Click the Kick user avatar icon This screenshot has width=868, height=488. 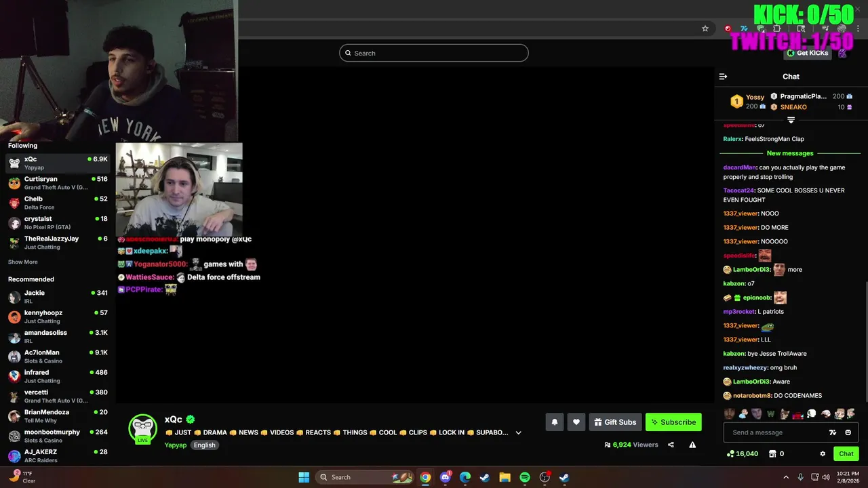click(x=843, y=54)
